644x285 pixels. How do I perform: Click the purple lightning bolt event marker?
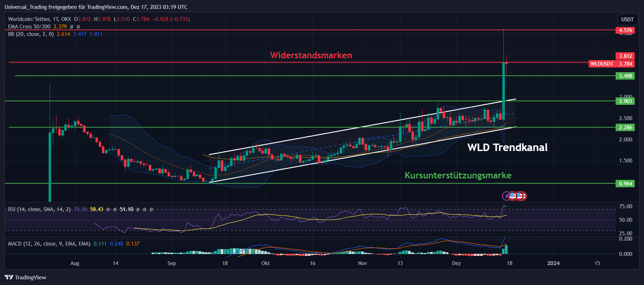coord(506,196)
